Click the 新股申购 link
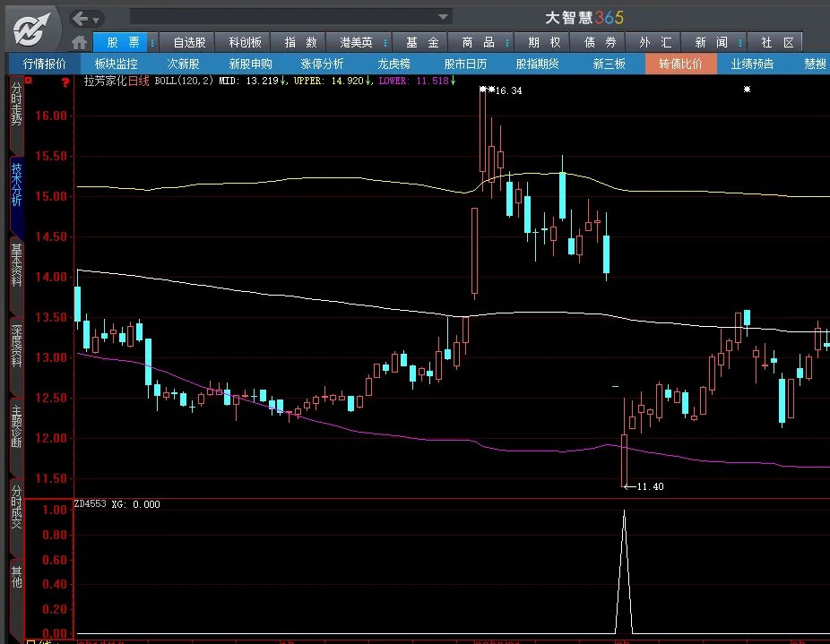Viewport: 830px width, 644px height. coord(250,64)
